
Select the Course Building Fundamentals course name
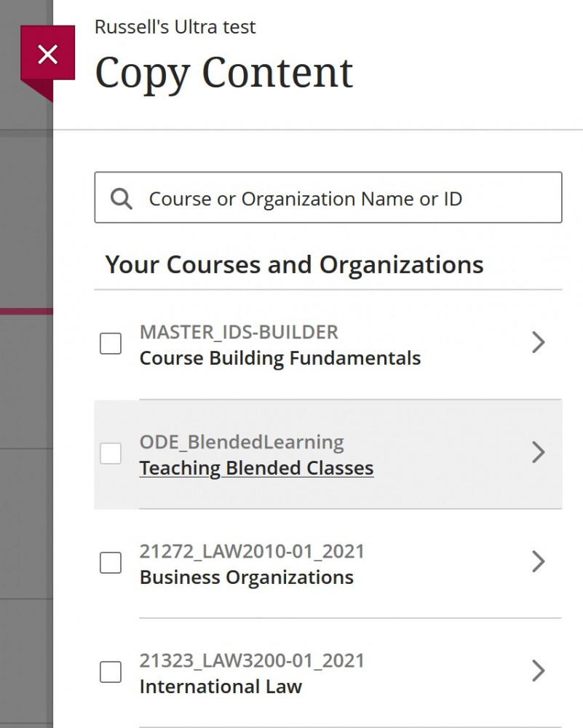pos(280,358)
